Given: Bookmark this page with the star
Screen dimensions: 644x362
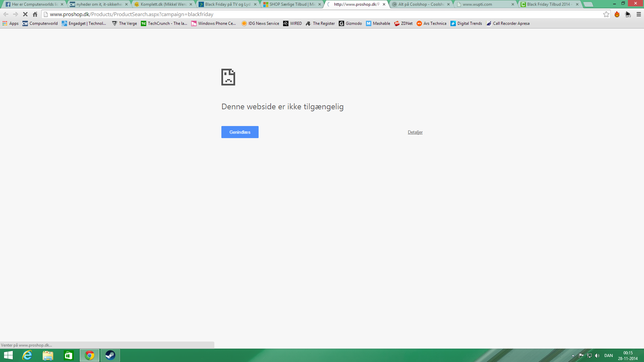Looking at the screenshot, I should coord(606,14).
